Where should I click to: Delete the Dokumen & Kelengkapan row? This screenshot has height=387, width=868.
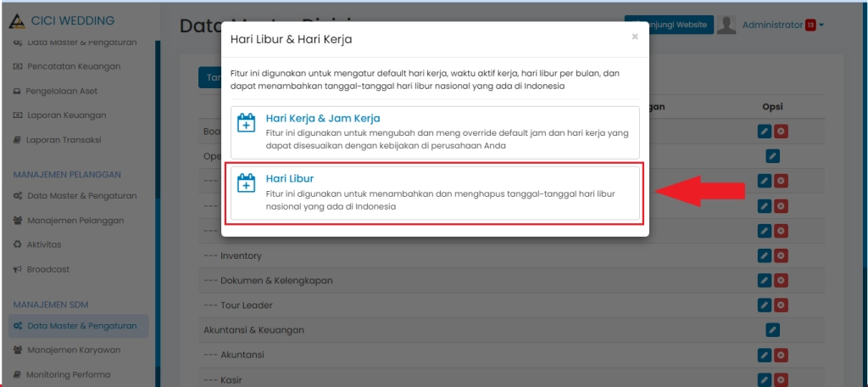781,281
